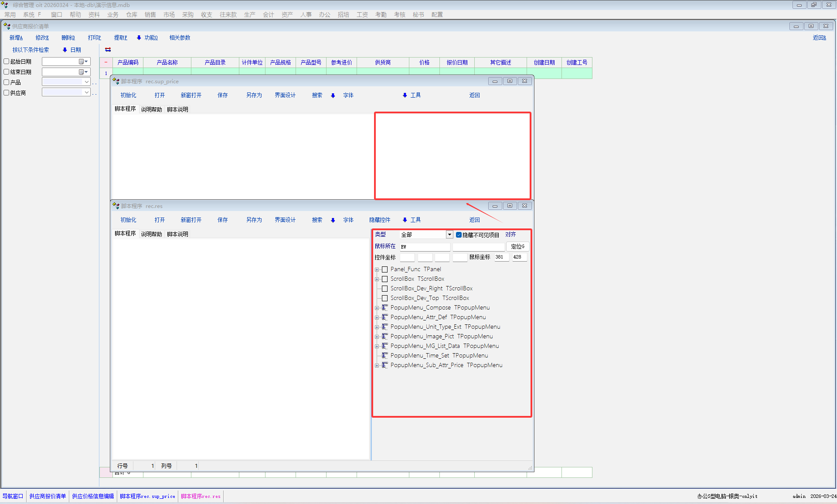Click the blue arrow beside 功能O
837x504 pixels.
[139, 38]
